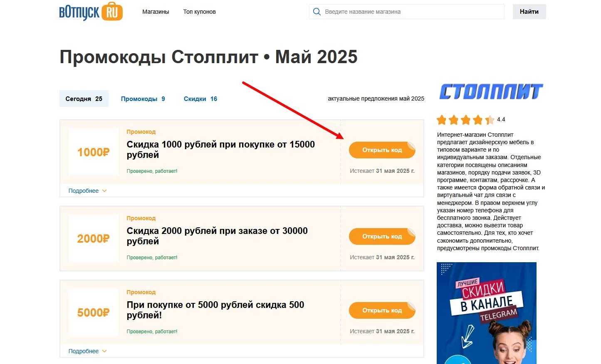Click the вОтпуск.RU suitcase logo
This screenshot has height=364, width=601.
91,12
